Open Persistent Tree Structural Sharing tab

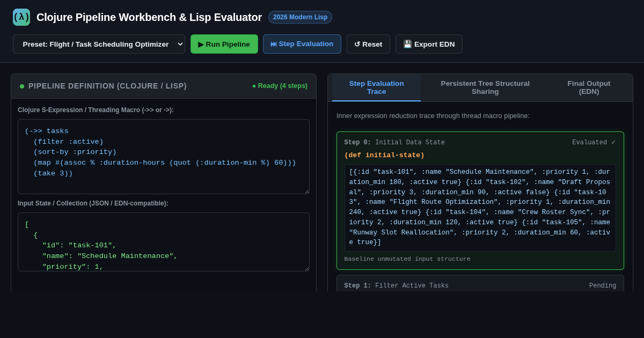tap(485, 87)
